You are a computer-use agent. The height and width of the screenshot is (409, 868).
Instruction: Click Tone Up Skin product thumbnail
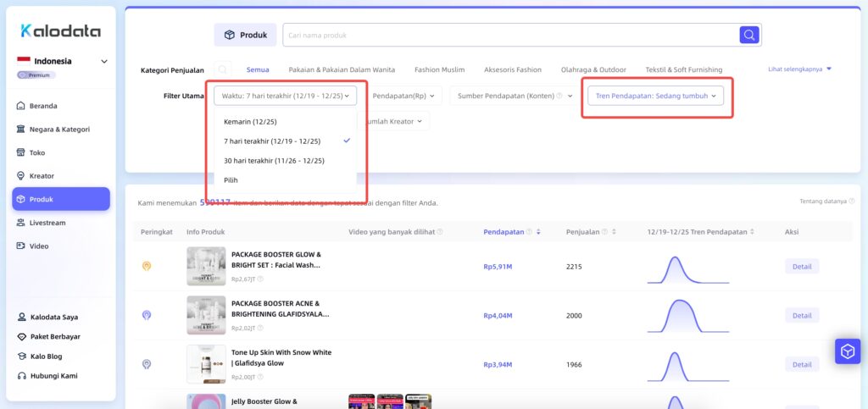(x=206, y=364)
